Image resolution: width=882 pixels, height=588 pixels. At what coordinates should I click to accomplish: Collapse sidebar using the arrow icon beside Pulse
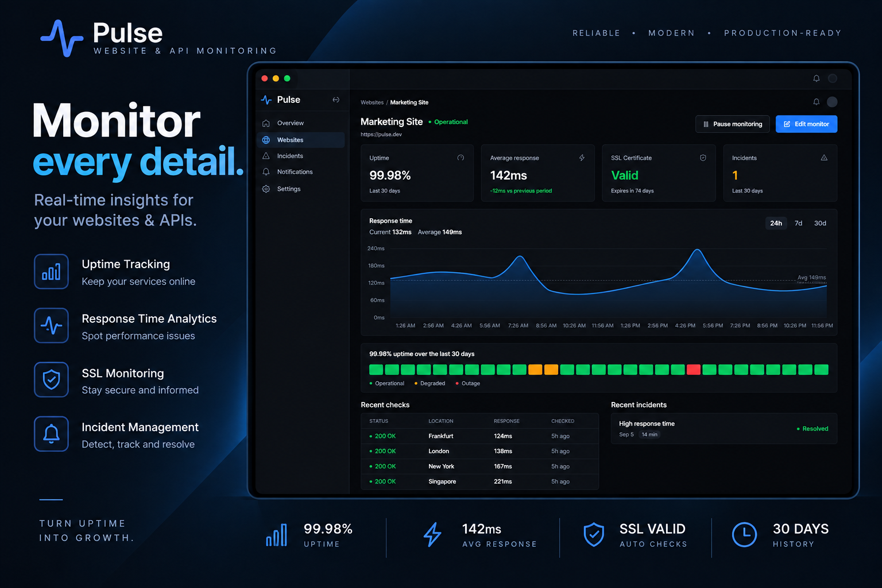click(x=336, y=100)
